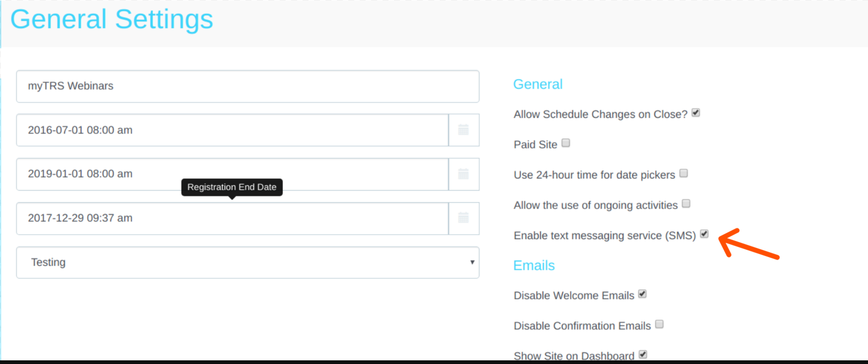Image resolution: width=868 pixels, height=364 pixels.
Task: Enable 24-hour time for date pickers
Action: [x=684, y=173]
